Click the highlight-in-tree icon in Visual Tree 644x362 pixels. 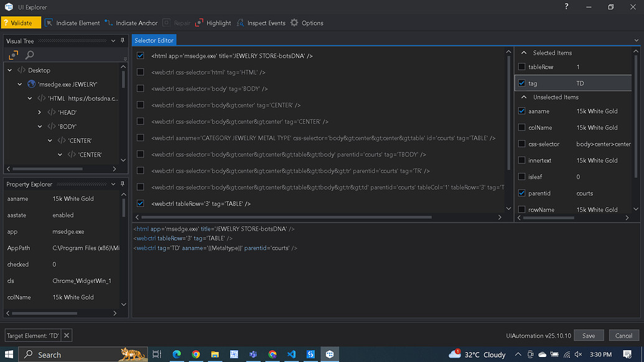14,55
